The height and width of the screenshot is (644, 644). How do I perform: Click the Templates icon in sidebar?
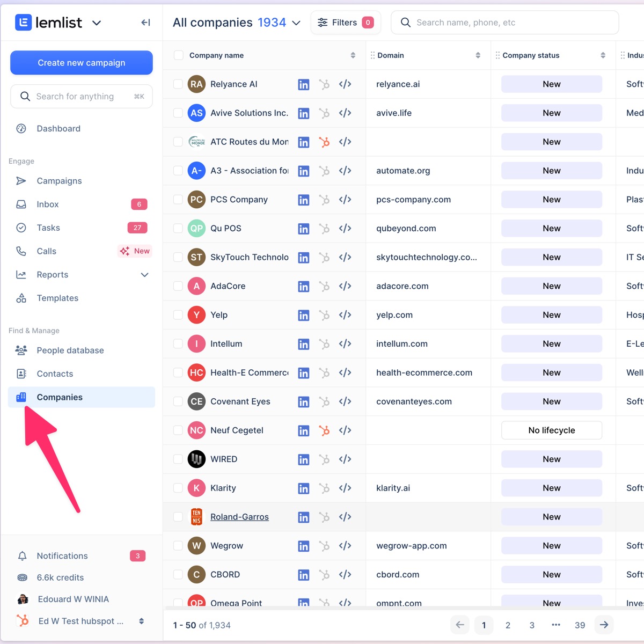point(21,298)
